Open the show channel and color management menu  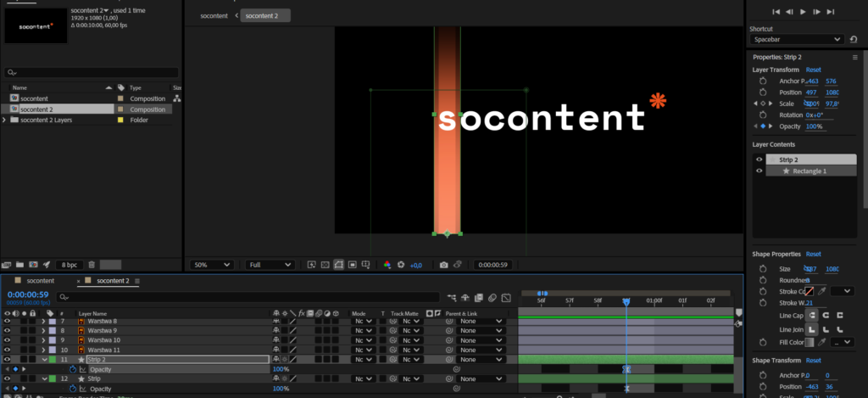pos(387,265)
